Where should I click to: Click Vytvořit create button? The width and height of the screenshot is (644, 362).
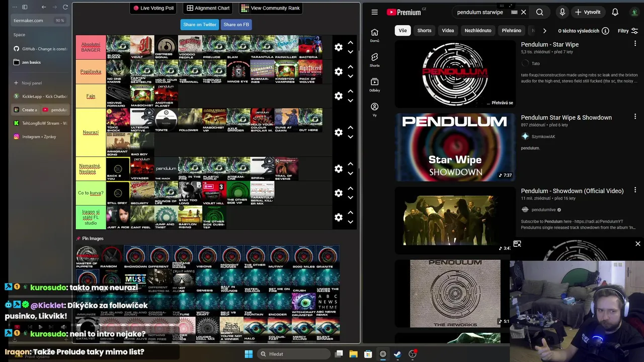(x=588, y=12)
